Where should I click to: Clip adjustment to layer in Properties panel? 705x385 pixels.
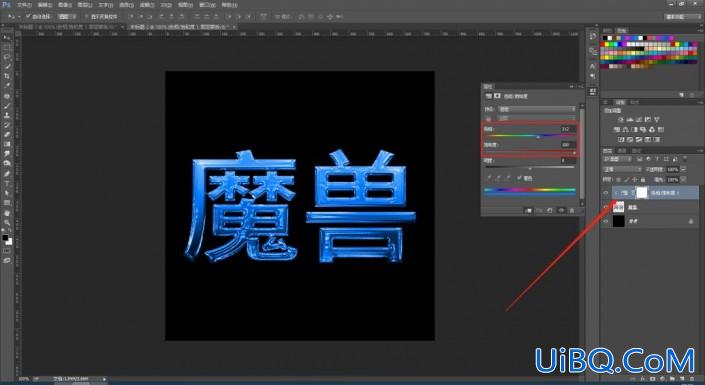click(529, 210)
